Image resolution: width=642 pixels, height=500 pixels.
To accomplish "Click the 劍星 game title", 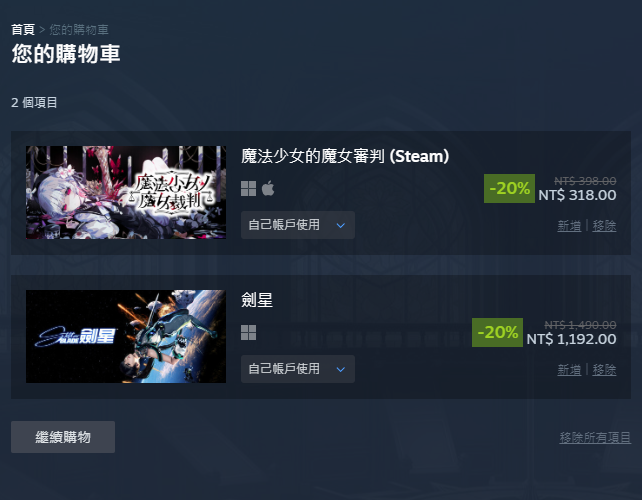I will (x=257, y=300).
